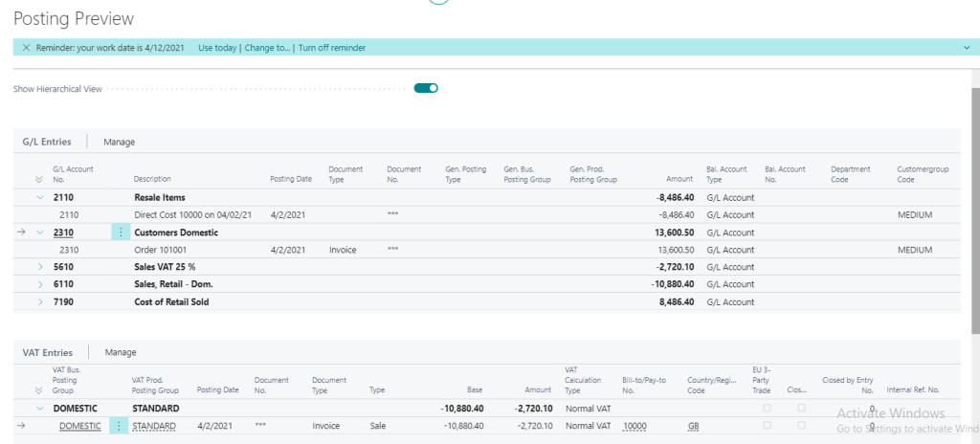Expand the 7190 Cost of Retail Sold row
980x444 pixels.
(40, 301)
